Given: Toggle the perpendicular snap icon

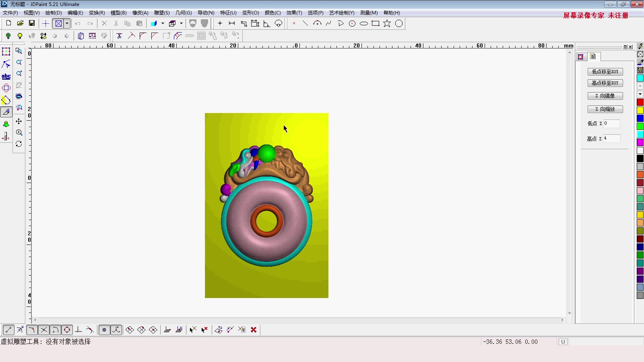Looking at the screenshot, I should tap(79, 330).
